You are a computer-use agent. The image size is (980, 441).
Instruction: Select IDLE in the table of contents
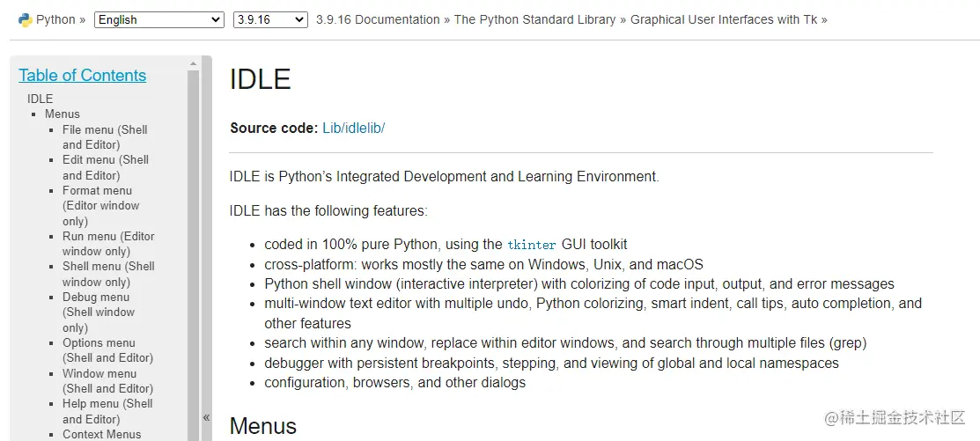tap(41, 99)
